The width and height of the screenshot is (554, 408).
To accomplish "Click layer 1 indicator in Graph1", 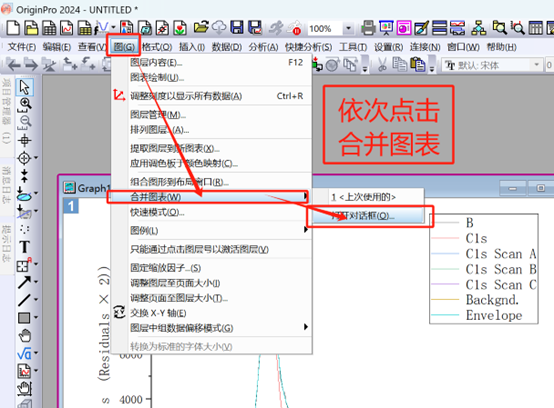I will click(x=71, y=206).
